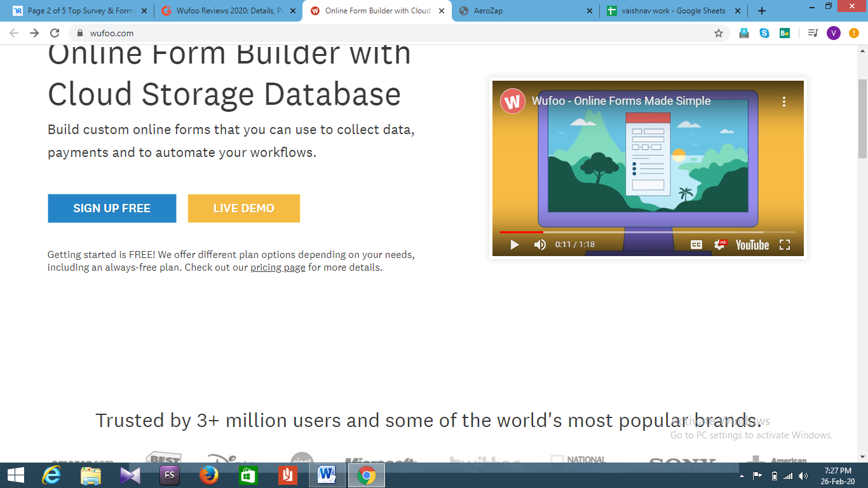Open the video on YouTube via logo
868x488 pixels.
[752, 245]
